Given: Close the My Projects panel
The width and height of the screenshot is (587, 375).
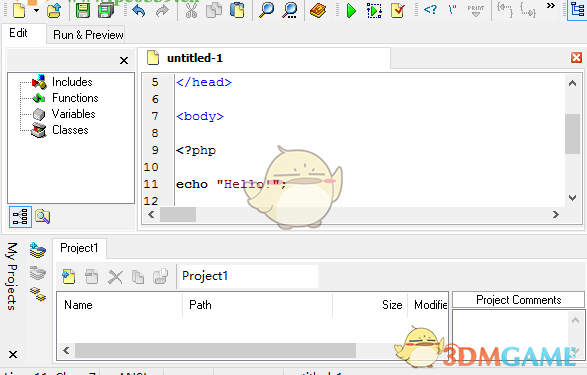Looking at the screenshot, I should 13,354.
